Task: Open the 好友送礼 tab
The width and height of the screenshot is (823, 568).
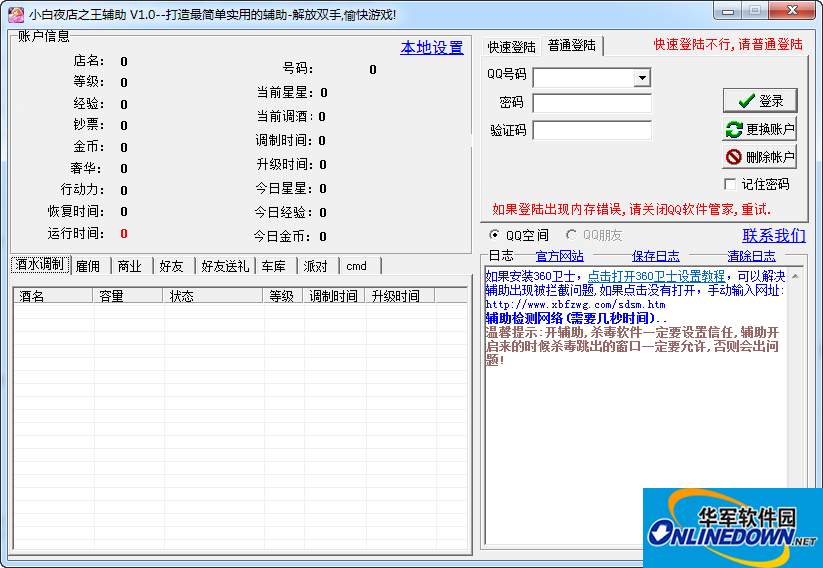Action: 225,266
